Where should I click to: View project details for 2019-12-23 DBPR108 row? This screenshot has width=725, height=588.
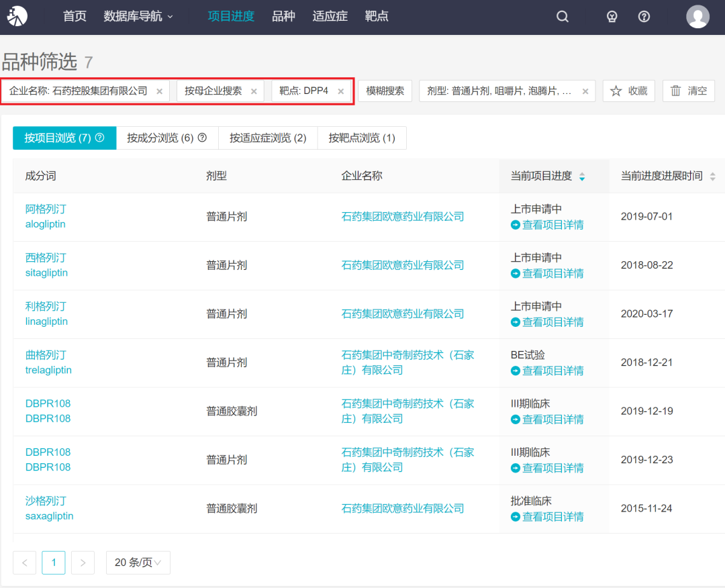(547, 469)
